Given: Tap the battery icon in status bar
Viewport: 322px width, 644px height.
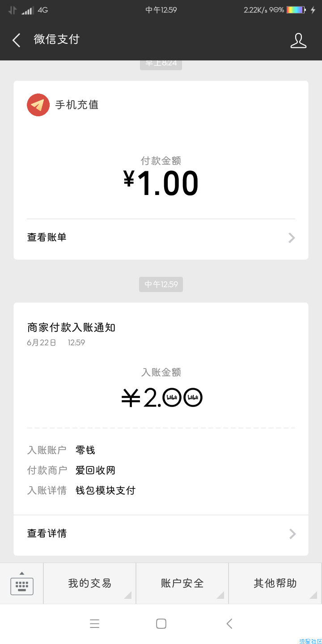Looking at the screenshot, I should (x=296, y=10).
